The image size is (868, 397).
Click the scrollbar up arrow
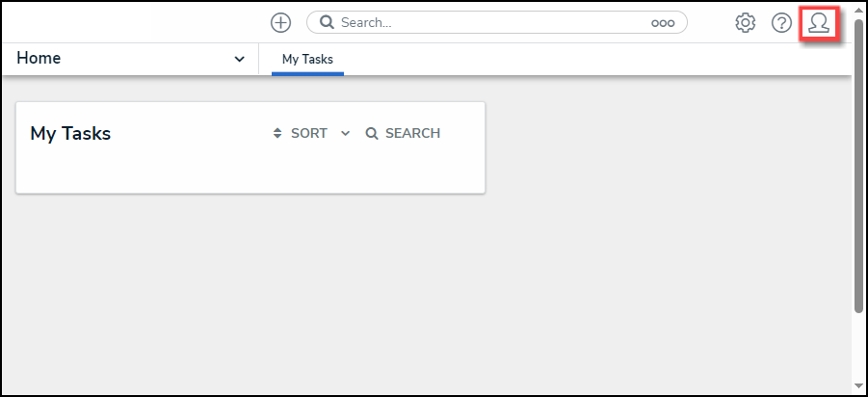[858, 10]
